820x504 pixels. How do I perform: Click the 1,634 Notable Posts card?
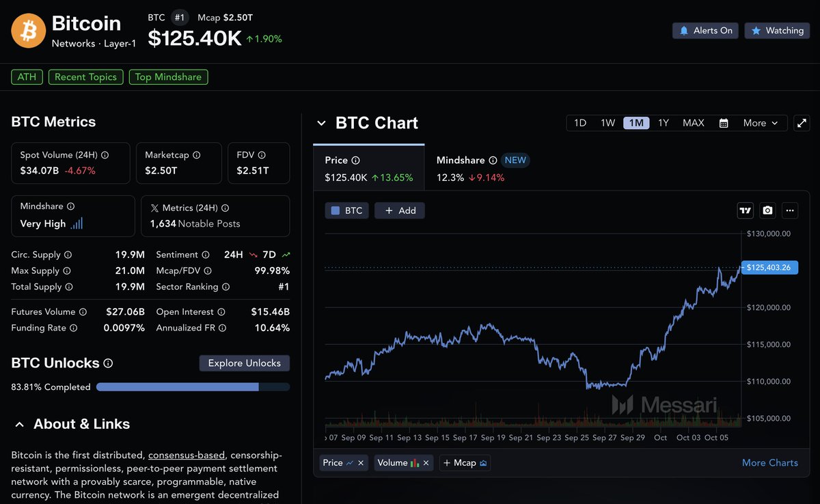(215, 216)
